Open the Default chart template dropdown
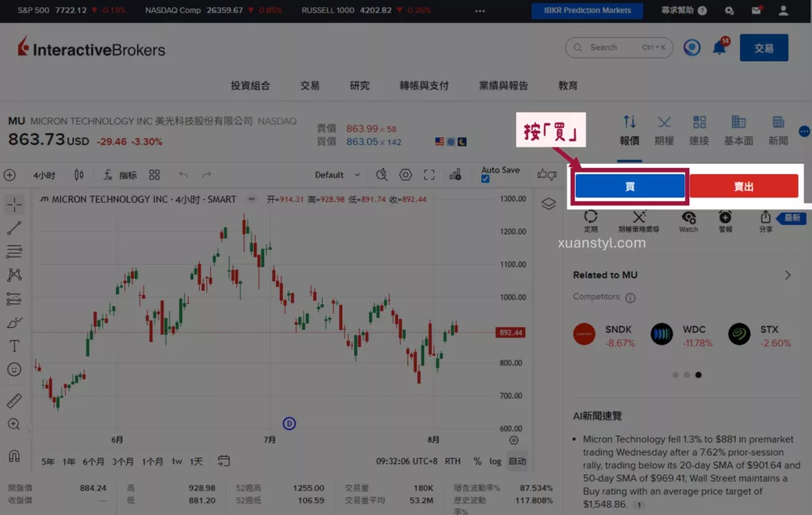The width and height of the screenshot is (812, 515). tap(337, 175)
